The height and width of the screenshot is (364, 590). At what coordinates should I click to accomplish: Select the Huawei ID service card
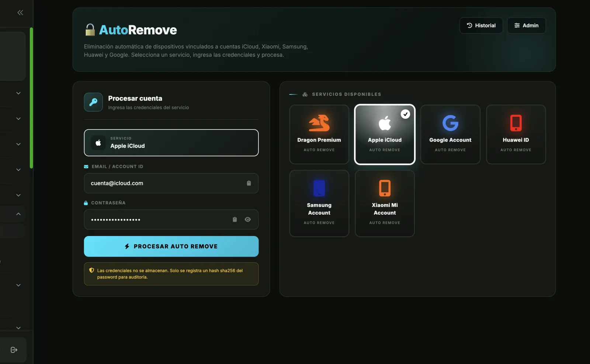point(516,134)
